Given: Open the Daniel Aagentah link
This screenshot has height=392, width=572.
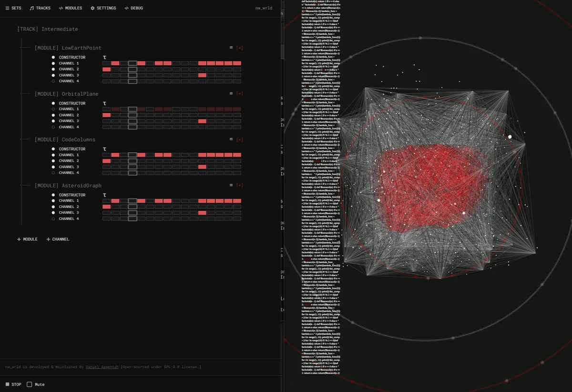Looking at the screenshot, I should click(102, 367).
